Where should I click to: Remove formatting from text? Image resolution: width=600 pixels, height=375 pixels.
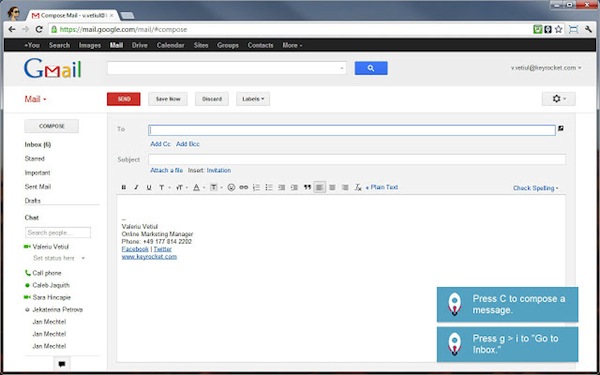(x=358, y=188)
